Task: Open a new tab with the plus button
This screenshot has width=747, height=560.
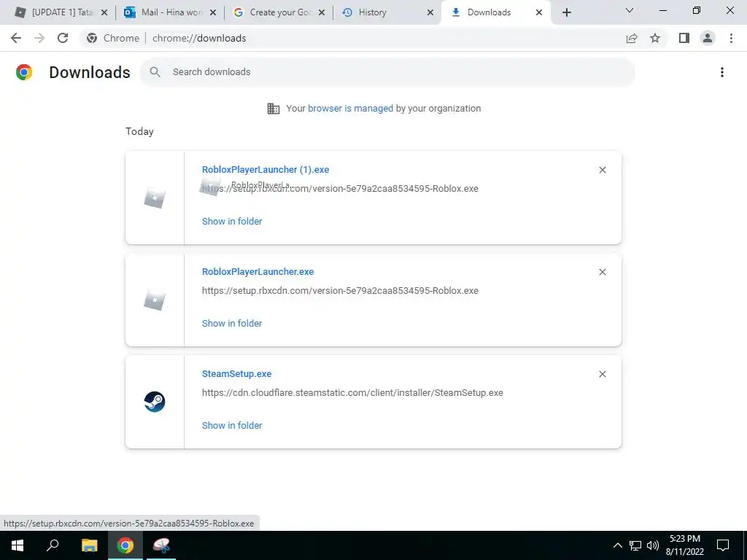Action: [566, 12]
